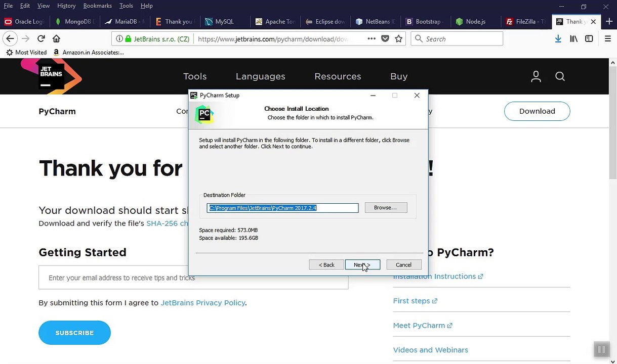Open the page actions three-dot menu
This screenshot has height=364, width=617.
click(x=372, y=39)
